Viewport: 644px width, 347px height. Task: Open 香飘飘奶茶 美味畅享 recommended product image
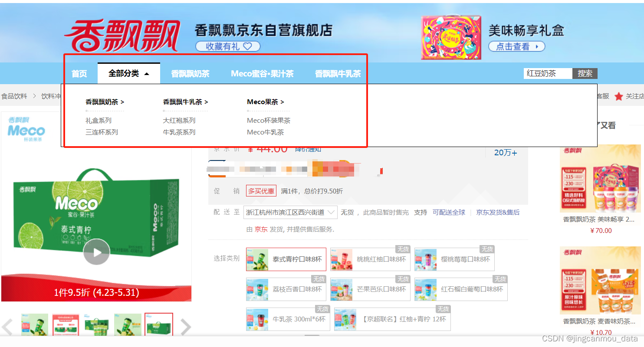click(x=601, y=179)
